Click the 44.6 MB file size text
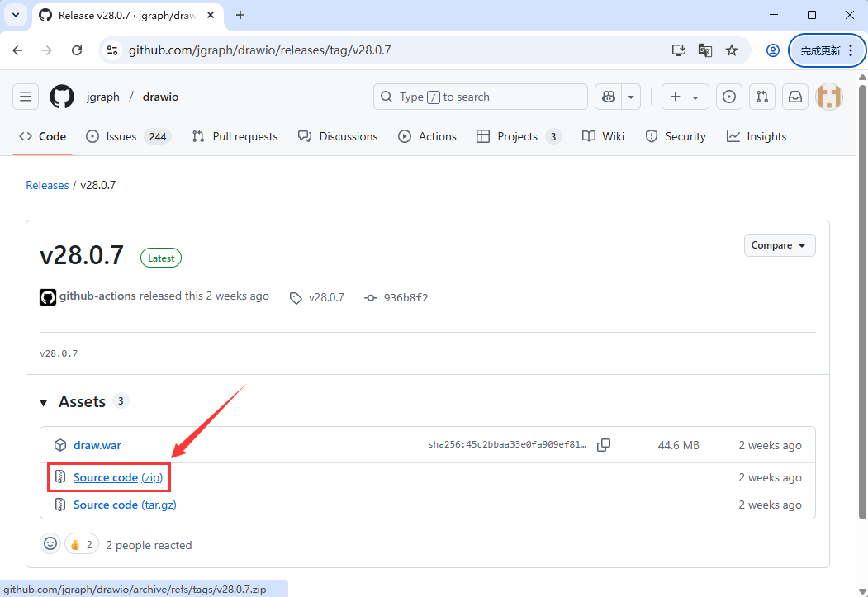868x597 pixels. click(x=679, y=445)
